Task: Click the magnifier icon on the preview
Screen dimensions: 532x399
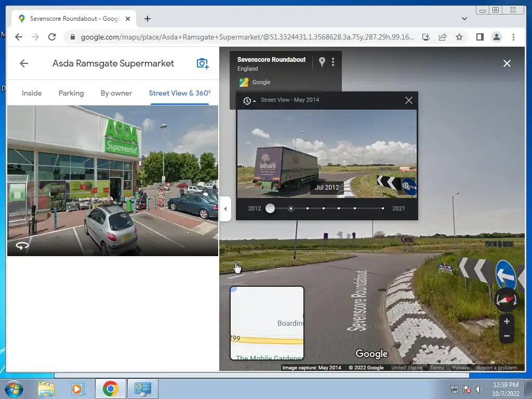Action: pyautogui.click(x=406, y=185)
